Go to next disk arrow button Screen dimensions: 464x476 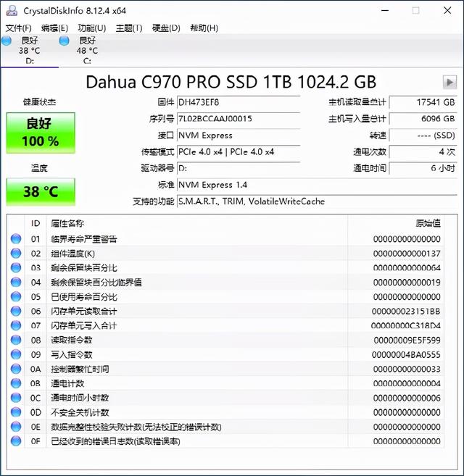(x=449, y=83)
